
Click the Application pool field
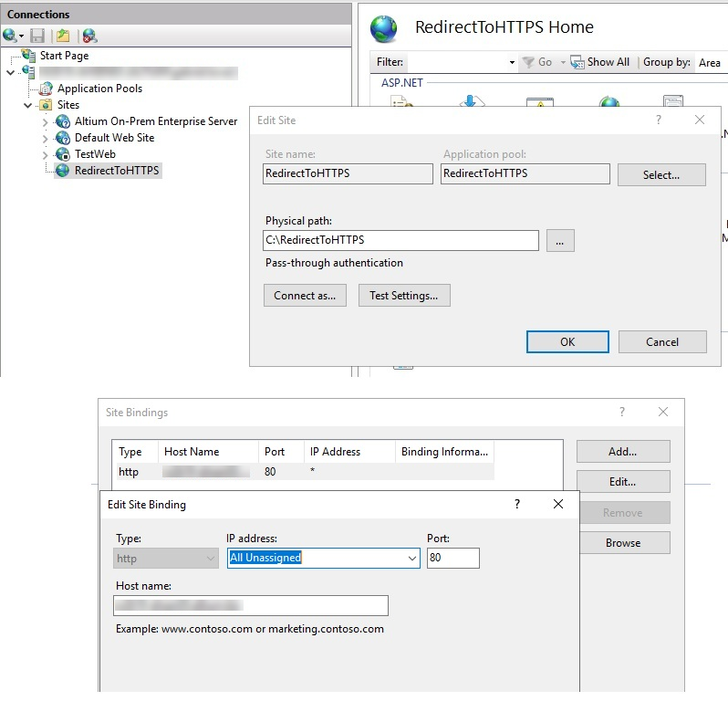[525, 173]
